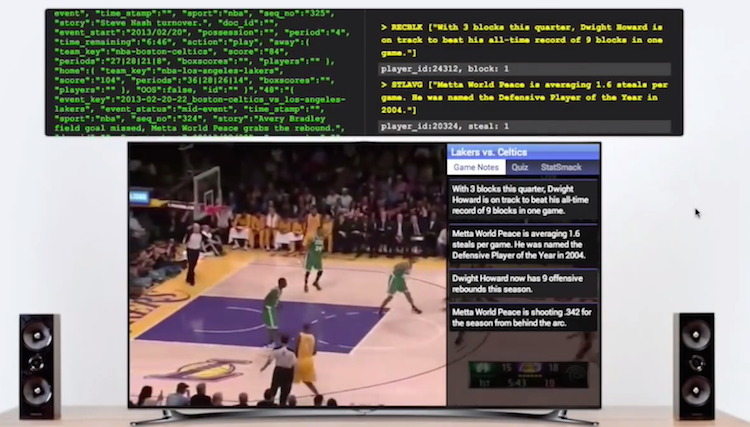Select the Dwight Howard 3 blocks note card
This screenshot has width=750, height=427.
(523, 200)
